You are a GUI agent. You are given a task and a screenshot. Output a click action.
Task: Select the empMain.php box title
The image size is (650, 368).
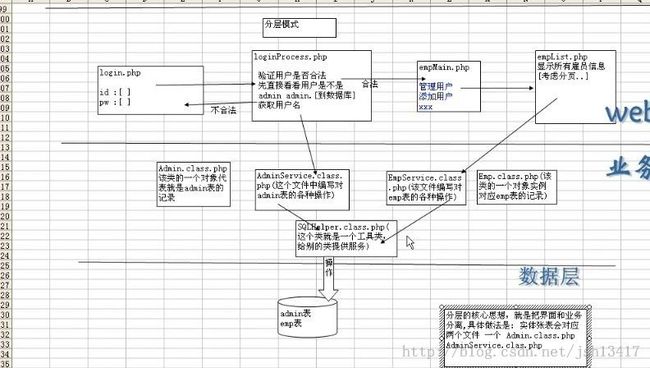pyautogui.click(x=444, y=67)
